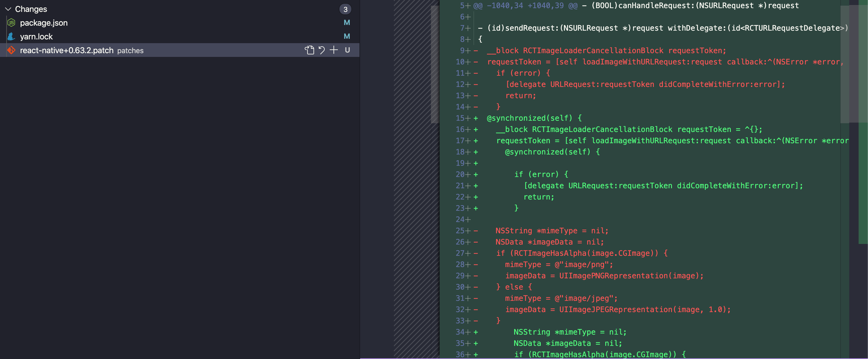Click the yarn.lock file icon
The height and width of the screenshot is (359, 868).
click(12, 36)
